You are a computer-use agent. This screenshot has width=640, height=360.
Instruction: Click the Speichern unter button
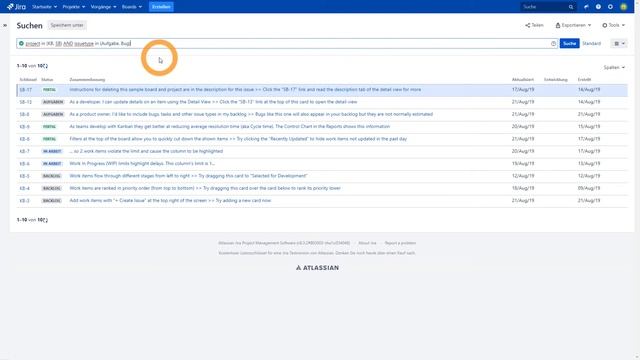[67, 25]
